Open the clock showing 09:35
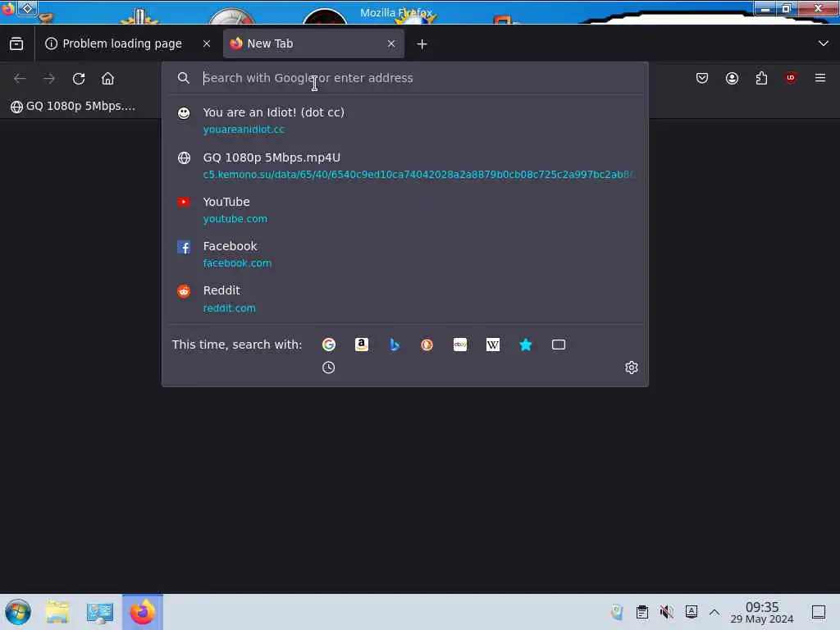The width and height of the screenshot is (840, 630). click(762, 612)
